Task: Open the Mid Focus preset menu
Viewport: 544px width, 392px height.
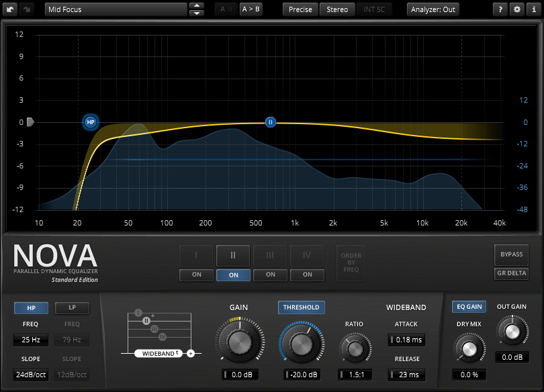Action: pyautogui.click(x=116, y=9)
